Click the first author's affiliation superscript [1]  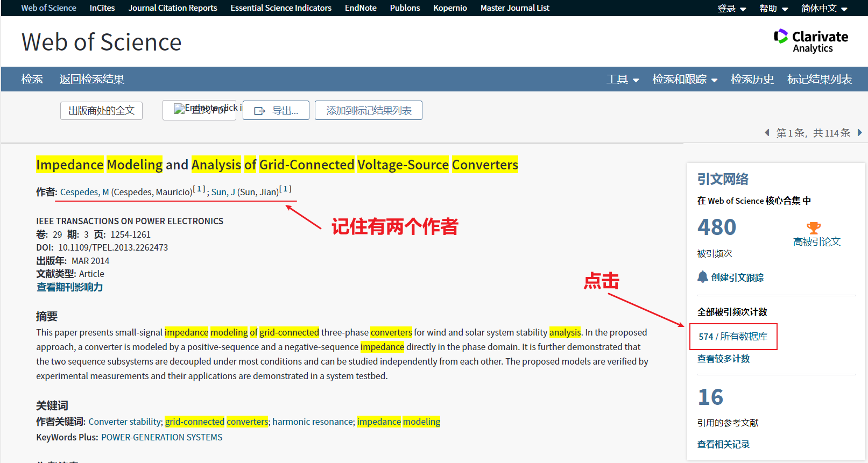click(200, 189)
